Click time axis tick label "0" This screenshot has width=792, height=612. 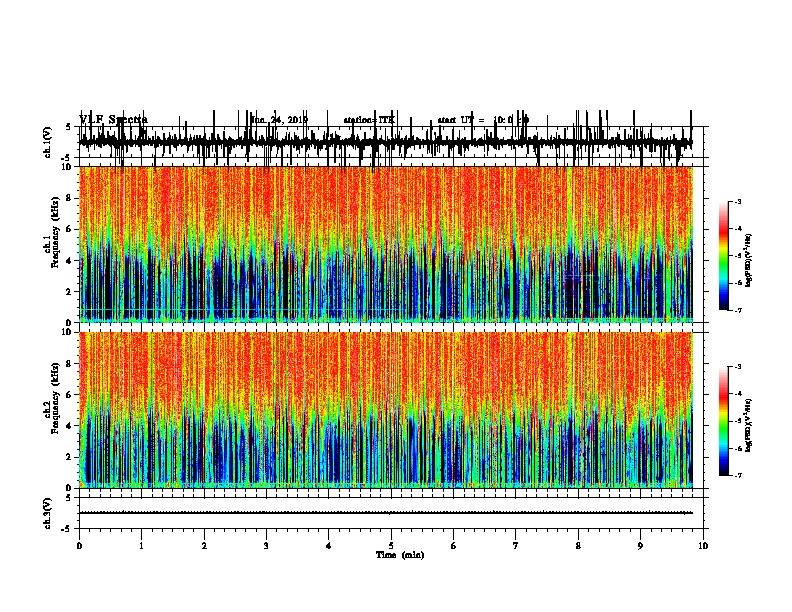click(79, 546)
